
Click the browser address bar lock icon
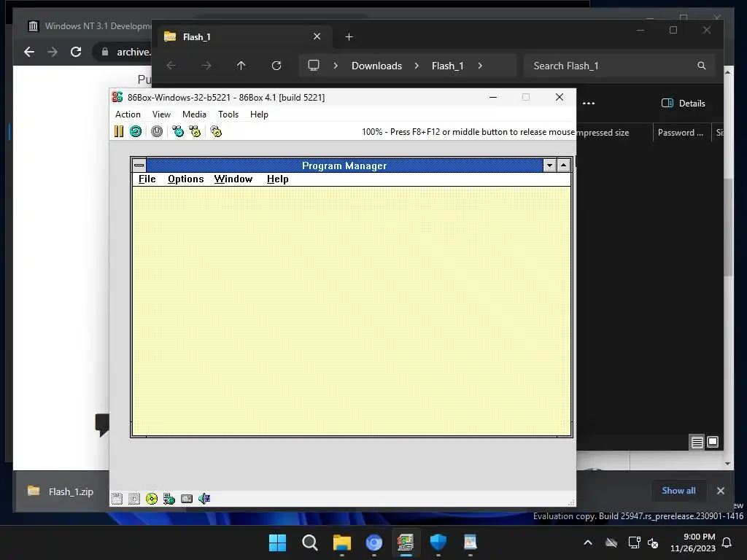point(105,52)
